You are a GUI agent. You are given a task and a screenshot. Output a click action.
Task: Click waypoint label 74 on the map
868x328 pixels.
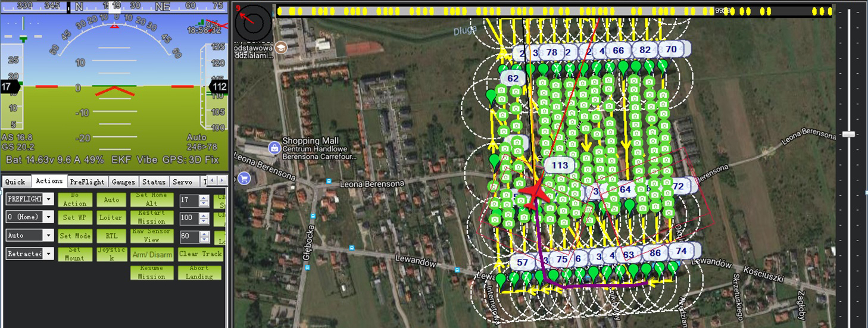(x=681, y=251)
